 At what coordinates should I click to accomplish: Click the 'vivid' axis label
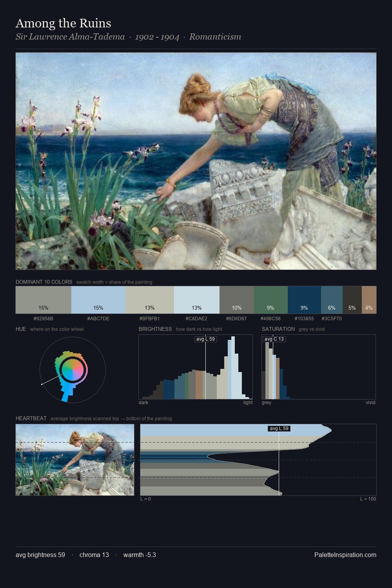coord(370,403)
